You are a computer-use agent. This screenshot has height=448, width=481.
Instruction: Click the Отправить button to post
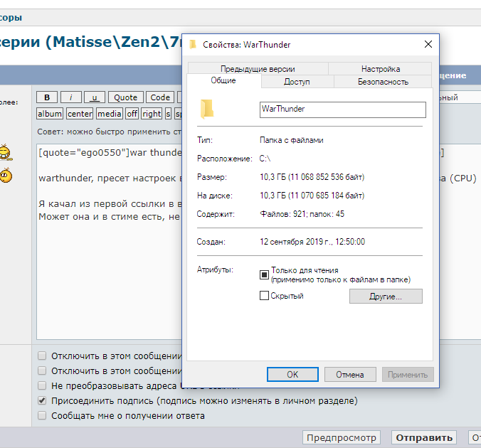pyautogui.click(x=424, y=437)
